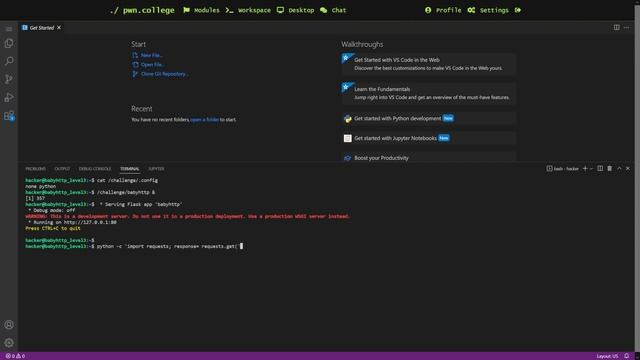Screen dimensions: 640x360
Task: Switch to the OUTPUT panel tab
Action: tap(62, 169)
